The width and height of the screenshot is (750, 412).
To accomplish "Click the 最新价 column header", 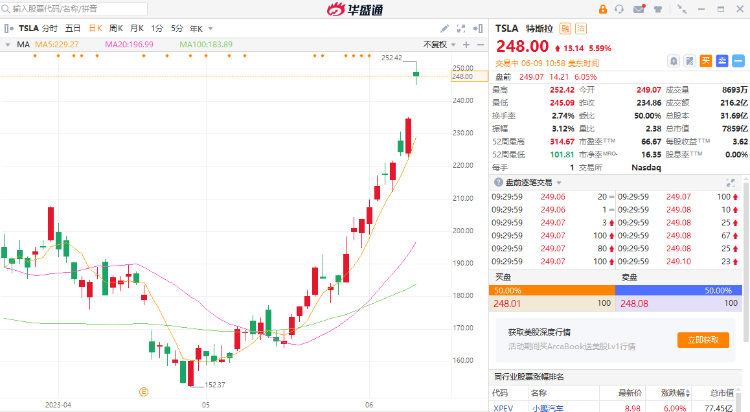I will tap(630, 393).
